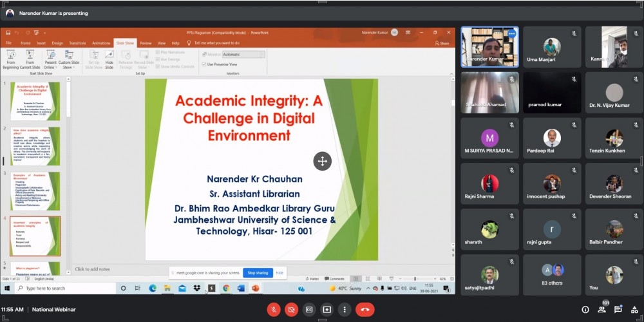Open the Monitor Automatic dropdown
This screenshot has height=322, width=644.
(243, 55)
